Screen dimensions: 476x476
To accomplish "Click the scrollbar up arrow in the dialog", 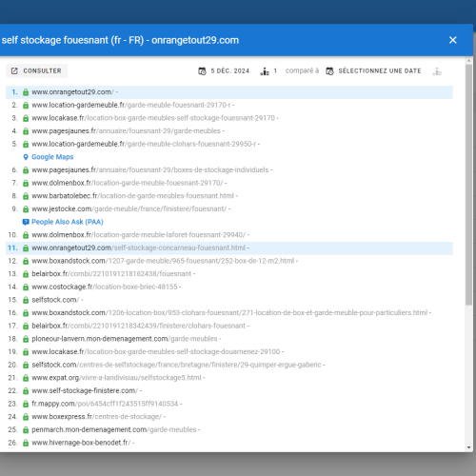I will point(469,60).
